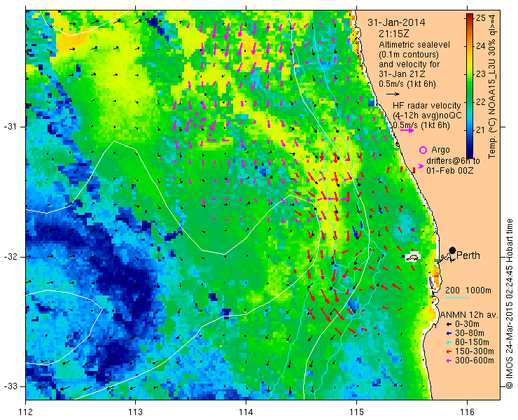Click the Argo legend label
The width and height of the screenshot is (518, 420).
(440, 150)
